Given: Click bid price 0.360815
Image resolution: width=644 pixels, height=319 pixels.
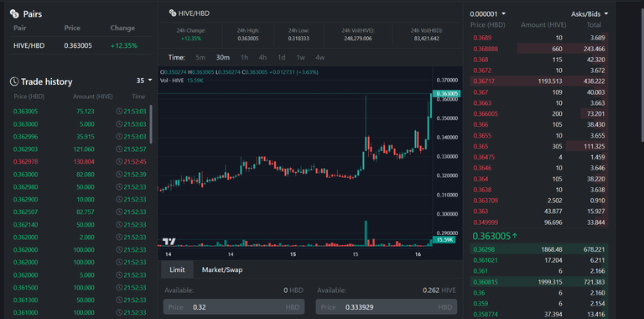Looking at the screenshot, I should click(485, 282).
